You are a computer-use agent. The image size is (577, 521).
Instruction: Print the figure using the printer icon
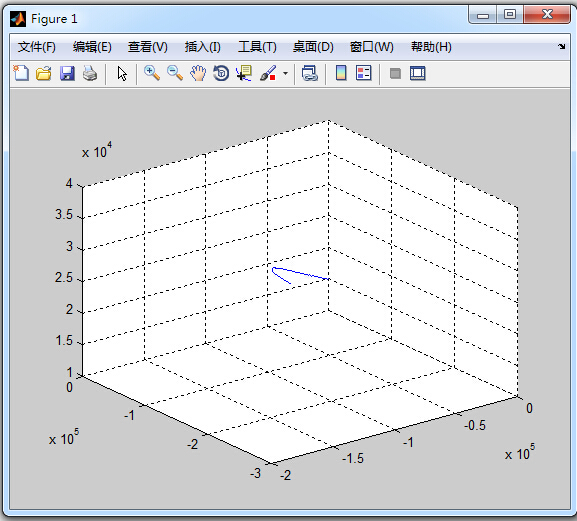(x=90, y=73)
